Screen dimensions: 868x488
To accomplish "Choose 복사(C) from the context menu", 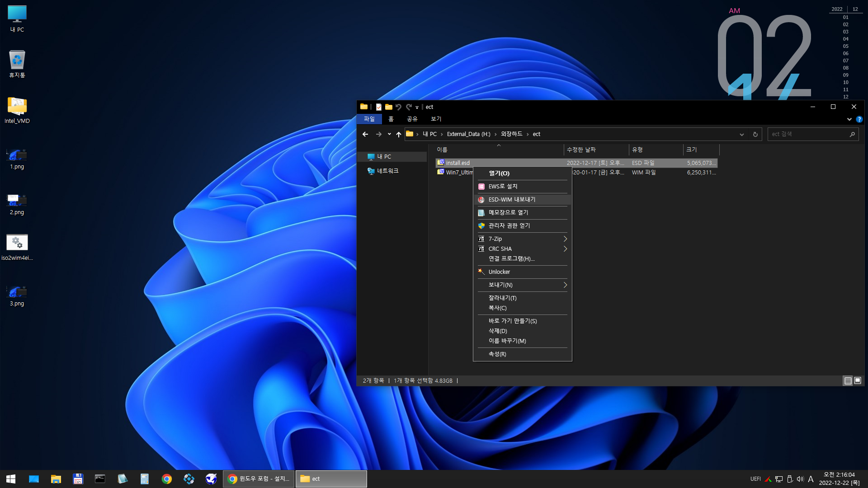I will point(522,308).
